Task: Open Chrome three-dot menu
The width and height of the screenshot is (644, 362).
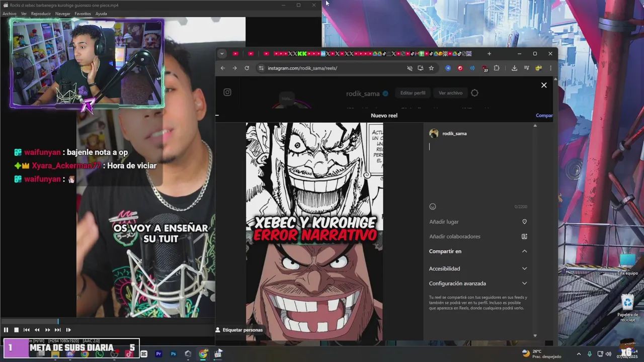Action: [x=550, y=68]
